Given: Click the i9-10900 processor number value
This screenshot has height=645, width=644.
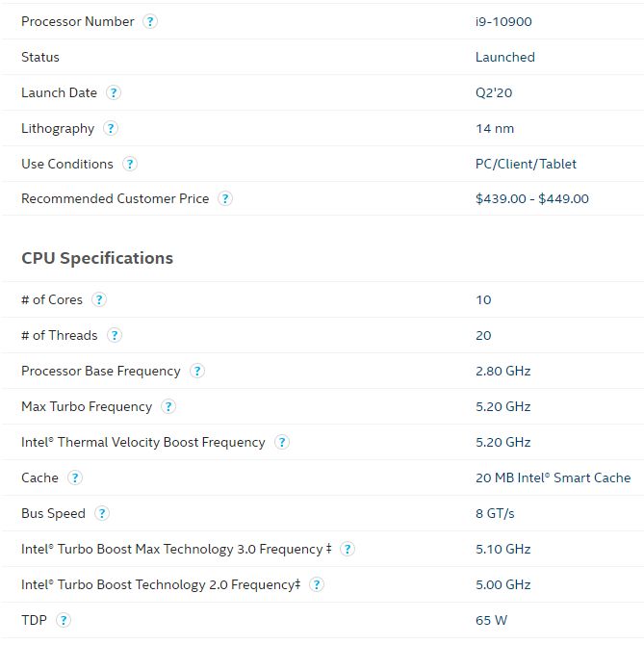Looking at the screenshot, I should pos(503,21).
